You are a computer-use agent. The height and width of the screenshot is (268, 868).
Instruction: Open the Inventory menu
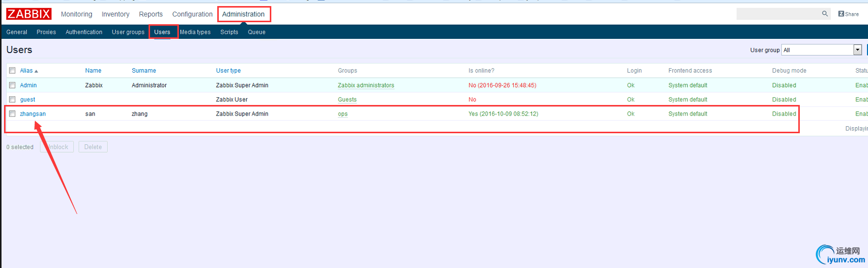(x=115, y=14)
